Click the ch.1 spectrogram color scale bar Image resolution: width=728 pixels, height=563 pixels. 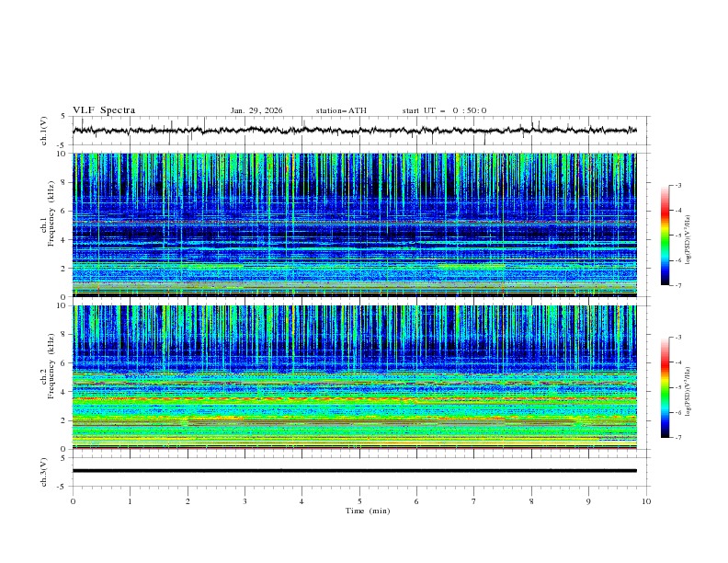coord(665,236)
